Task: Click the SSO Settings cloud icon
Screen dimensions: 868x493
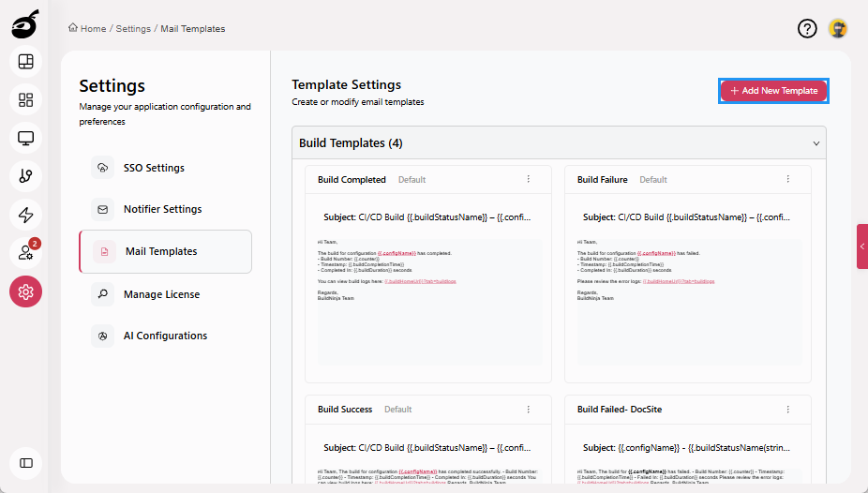Action: 102,168
